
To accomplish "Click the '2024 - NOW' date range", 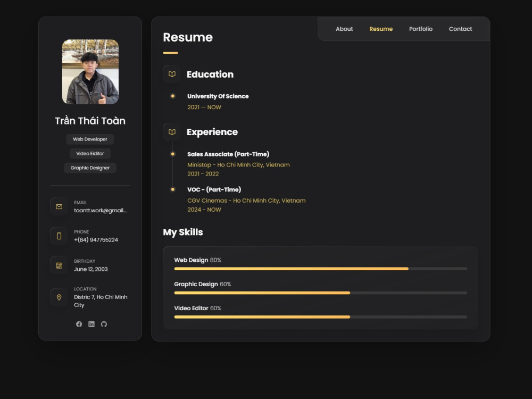I will 204,210.
